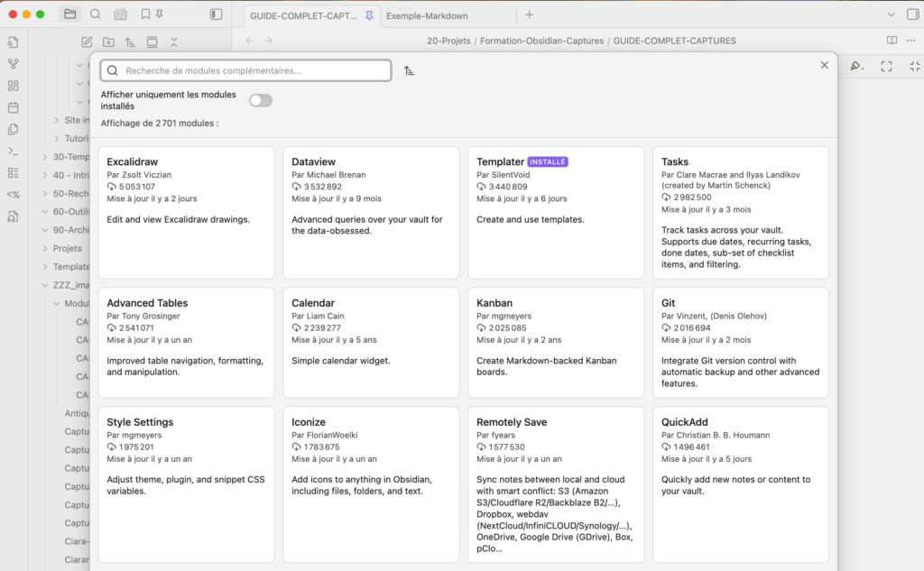Screen dimensions: 924x571
Task: Click the Templater <% ribbon icon
Action: (13, 194)
